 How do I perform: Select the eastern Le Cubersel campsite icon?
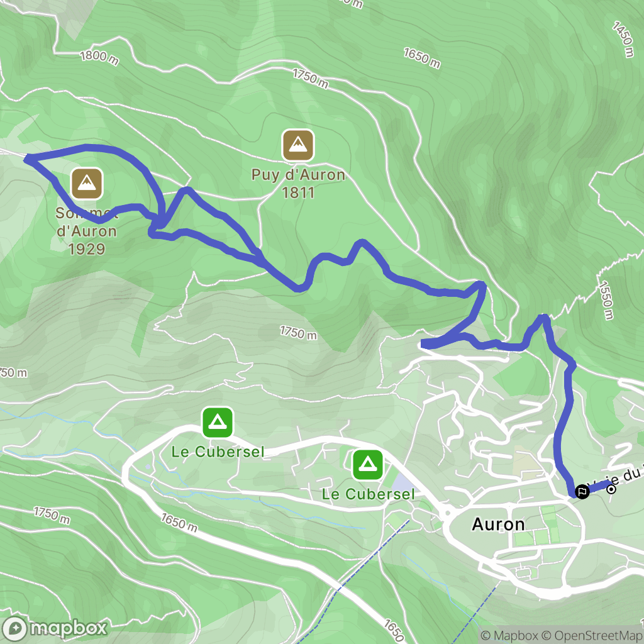pos(367,465)
